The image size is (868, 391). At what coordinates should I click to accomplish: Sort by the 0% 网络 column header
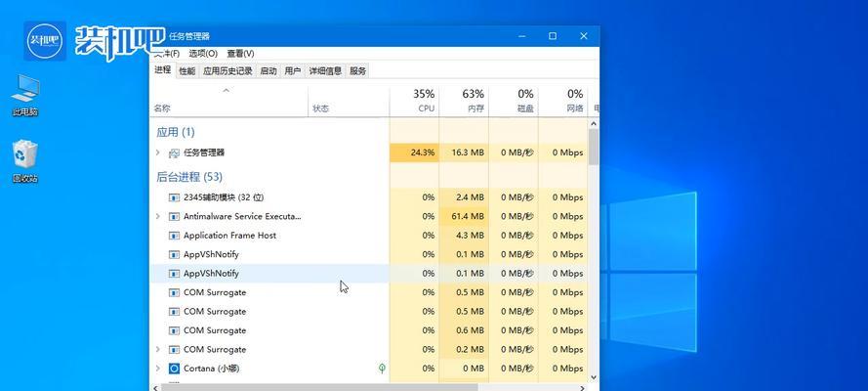[x=562, y=102]
